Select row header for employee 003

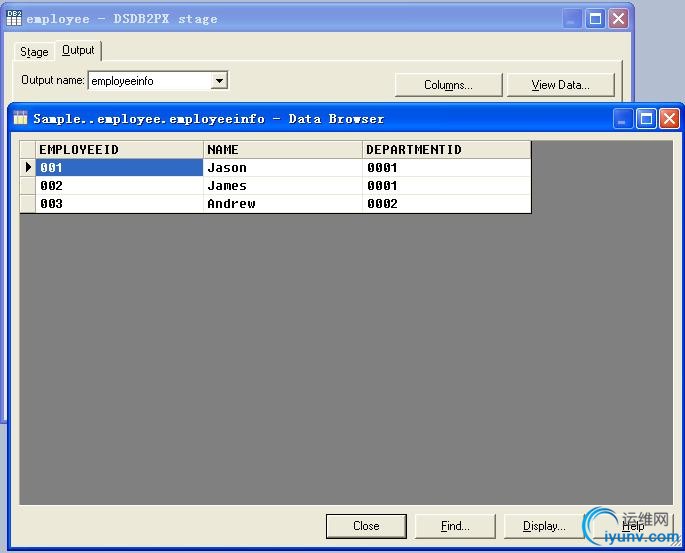click(x=28, y=204)
